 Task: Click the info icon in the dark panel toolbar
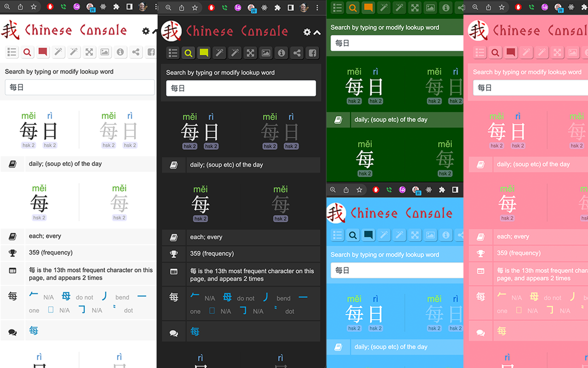tap(282, 53)
